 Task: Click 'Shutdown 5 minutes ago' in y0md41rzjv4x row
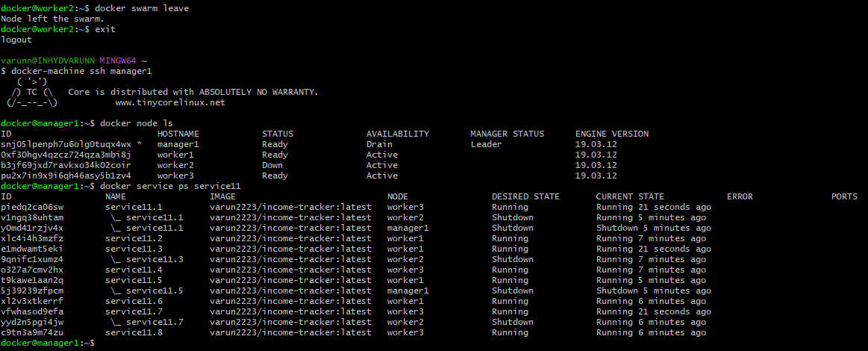[x=654, y=228]
